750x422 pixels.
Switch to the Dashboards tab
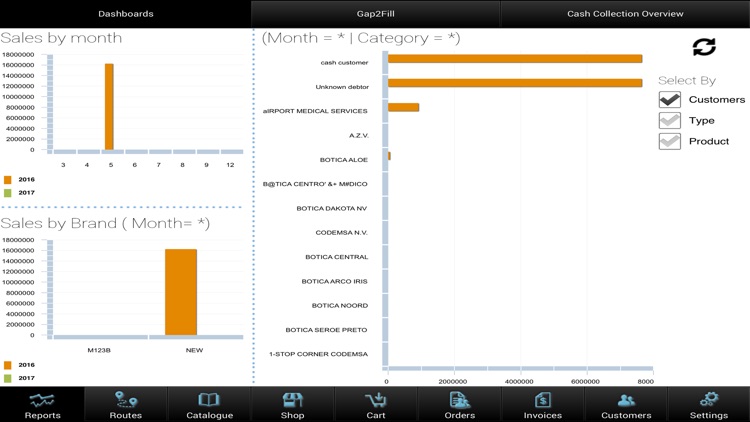pos(125,14)
